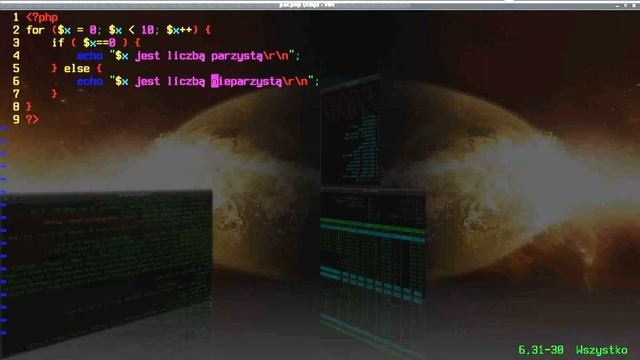Click the 'for' keyword on line 2

pyautogui.click(x=36, y=30)
